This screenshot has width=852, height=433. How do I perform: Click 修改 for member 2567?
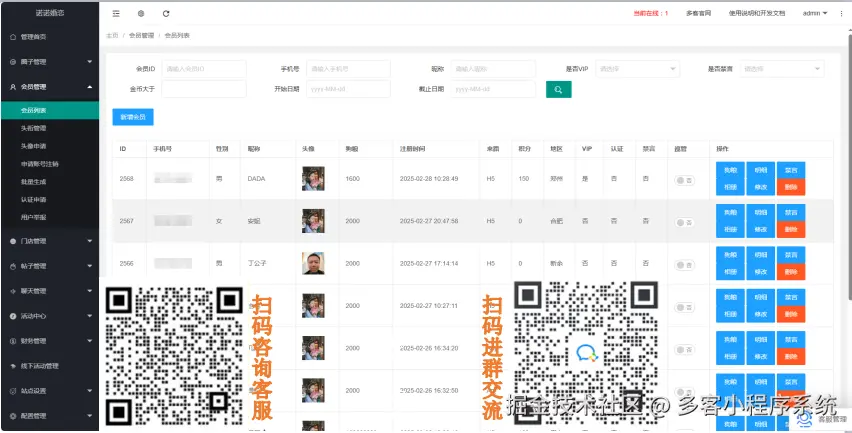[x=761, y=229]
